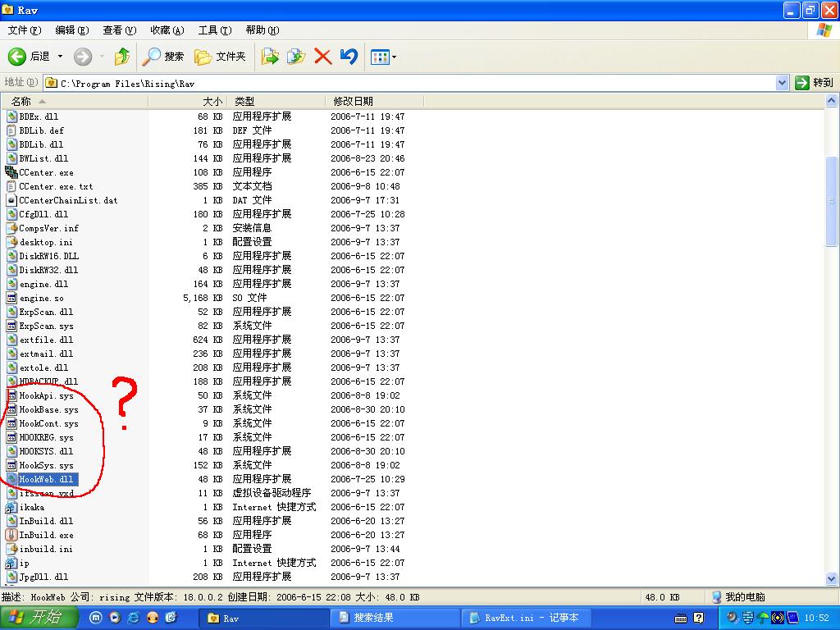Go back with the 后退 arrow button

point(29,57)
